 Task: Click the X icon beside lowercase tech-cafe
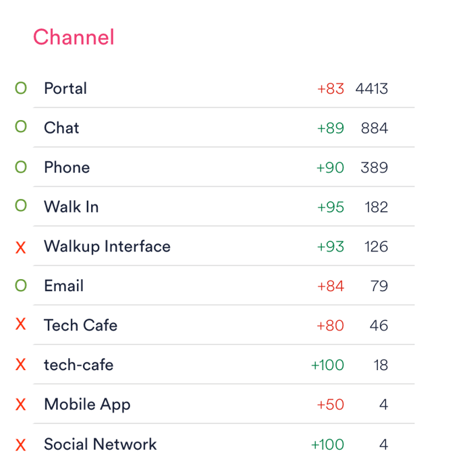point(21,365)
